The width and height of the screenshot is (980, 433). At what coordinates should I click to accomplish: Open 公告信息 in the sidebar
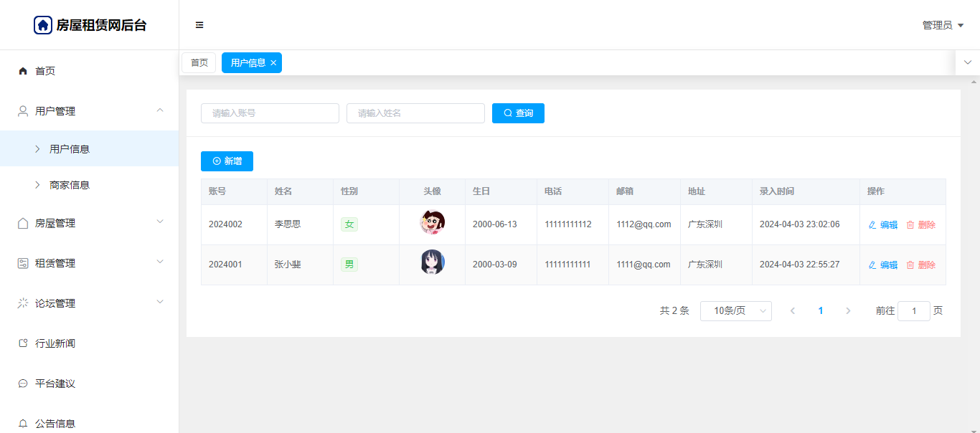(x=55, y=423)
